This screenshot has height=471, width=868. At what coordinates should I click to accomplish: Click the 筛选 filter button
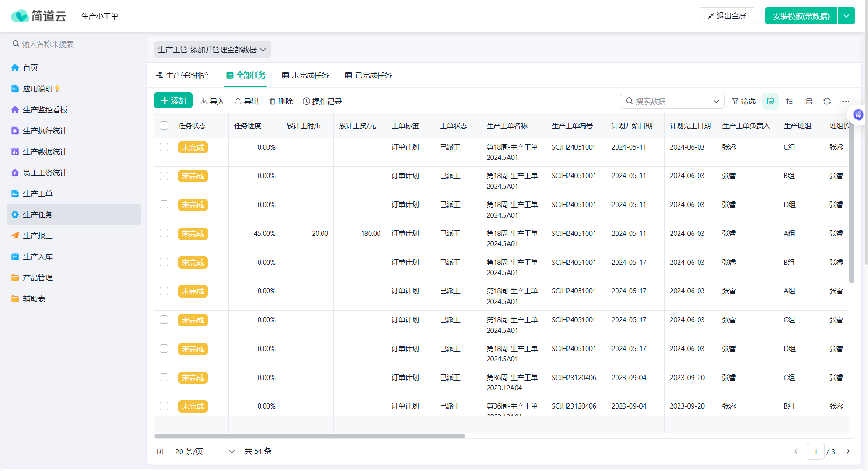click(743, 101)
